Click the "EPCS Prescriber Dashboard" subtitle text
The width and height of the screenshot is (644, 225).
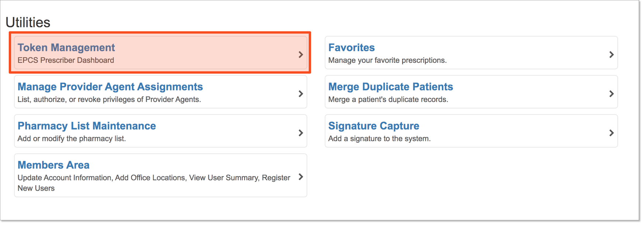click(66, 60)
